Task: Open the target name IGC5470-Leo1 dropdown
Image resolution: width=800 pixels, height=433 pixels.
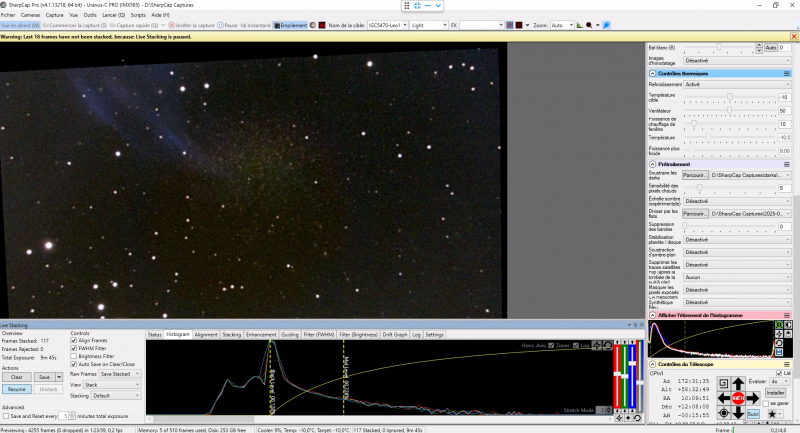Action: (388, 25)
